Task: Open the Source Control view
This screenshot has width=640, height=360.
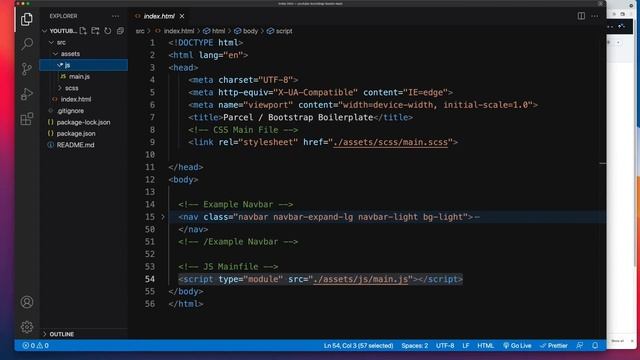Action: click(x=27, y=69)
